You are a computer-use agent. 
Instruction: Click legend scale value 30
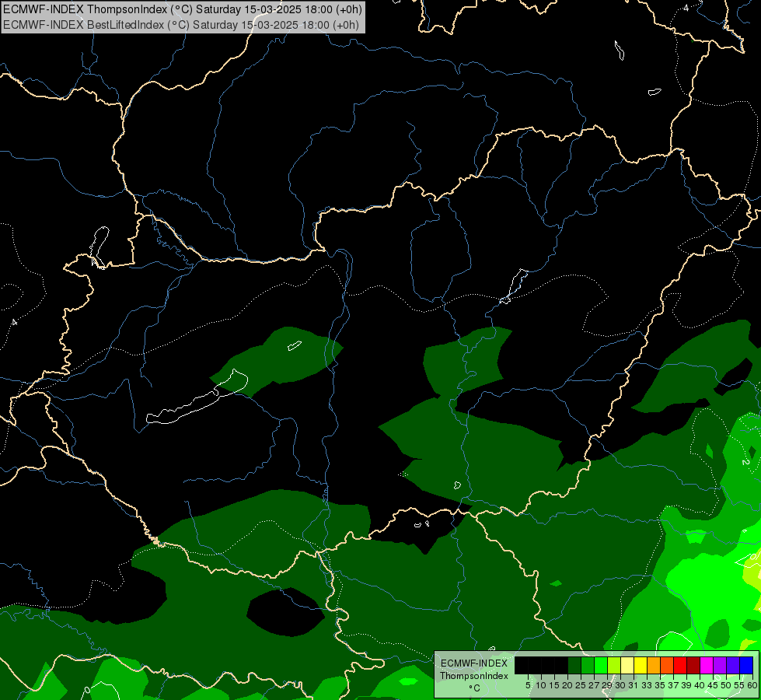(620, 685)
